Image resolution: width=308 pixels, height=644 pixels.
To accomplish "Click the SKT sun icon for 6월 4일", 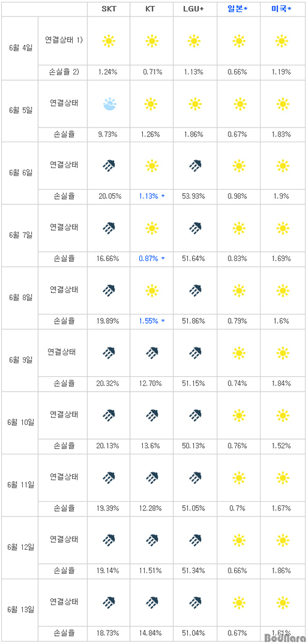I will point(108,41).
